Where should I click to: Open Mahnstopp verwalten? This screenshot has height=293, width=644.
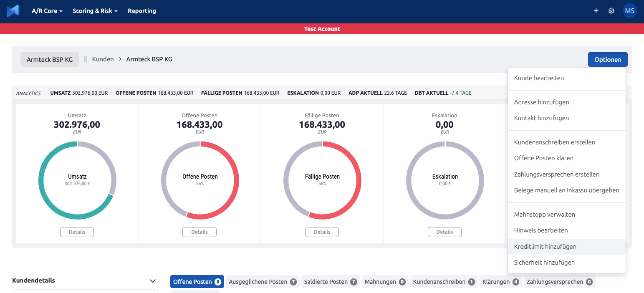coord(567,215)
